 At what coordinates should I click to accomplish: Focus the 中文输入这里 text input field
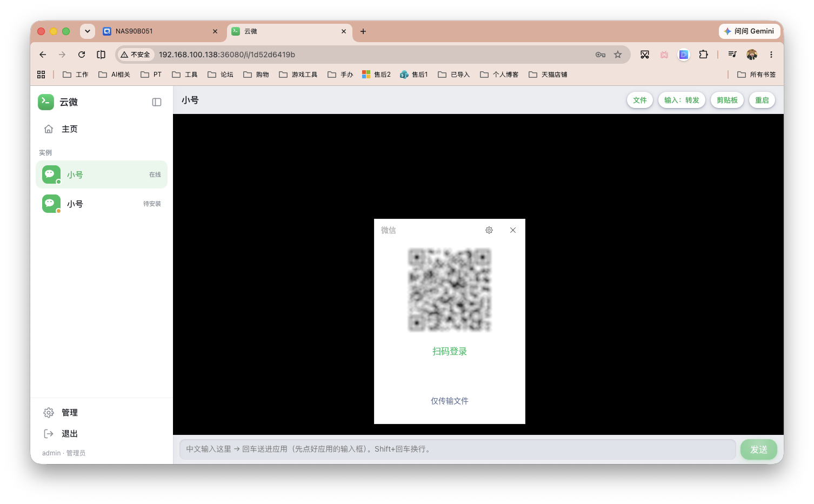click(x=458, y=449)
